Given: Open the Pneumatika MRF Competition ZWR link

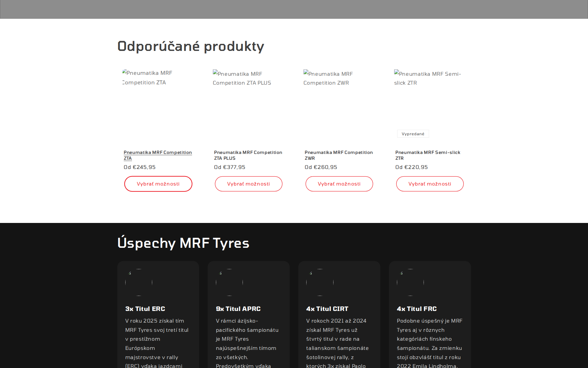Looking at the screenshot, I should pos(338,155).
